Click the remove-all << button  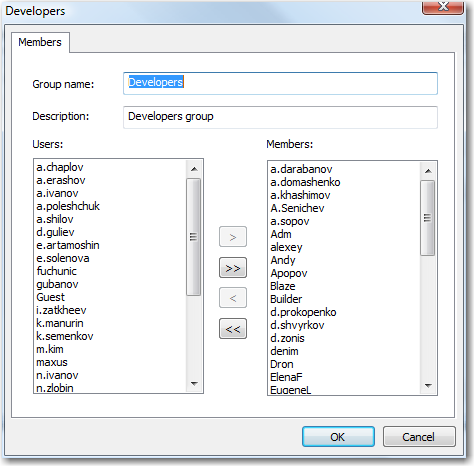tap(233, 329)
